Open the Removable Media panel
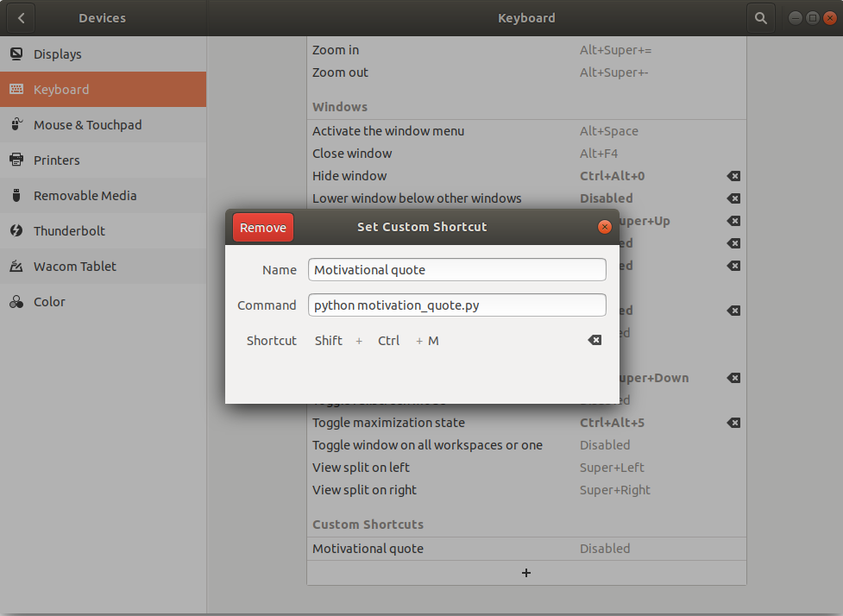The height and width of the screenshot is (616, 843). pyautogui.click(x=83, y=195)
